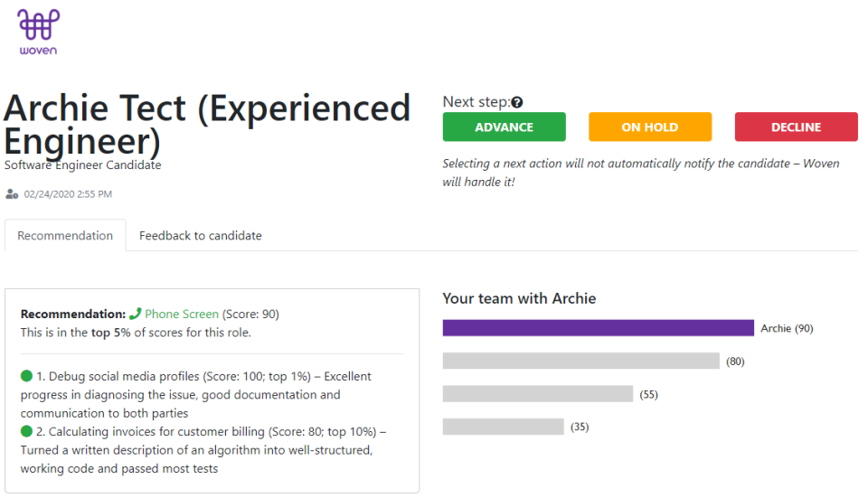Click the Next step help question icon
Screen dimensions: 868x498
[517, 103]
